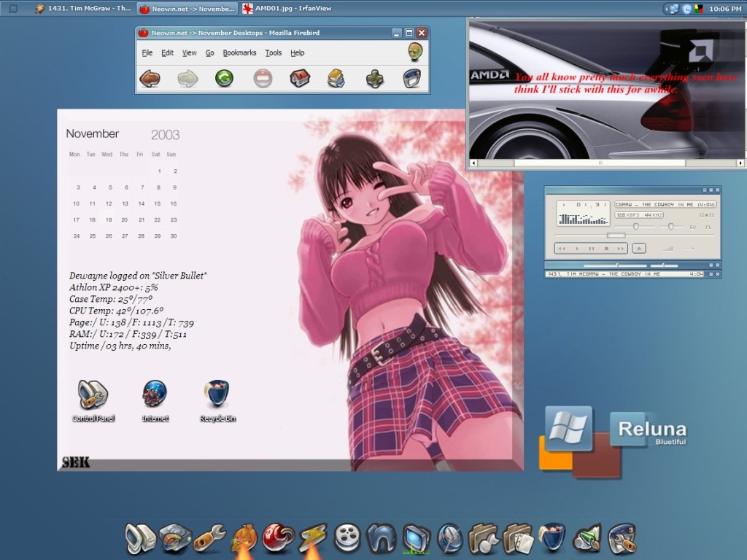Switch to Tim McGraw Winamp taskbar button

[x=82, y=9]
